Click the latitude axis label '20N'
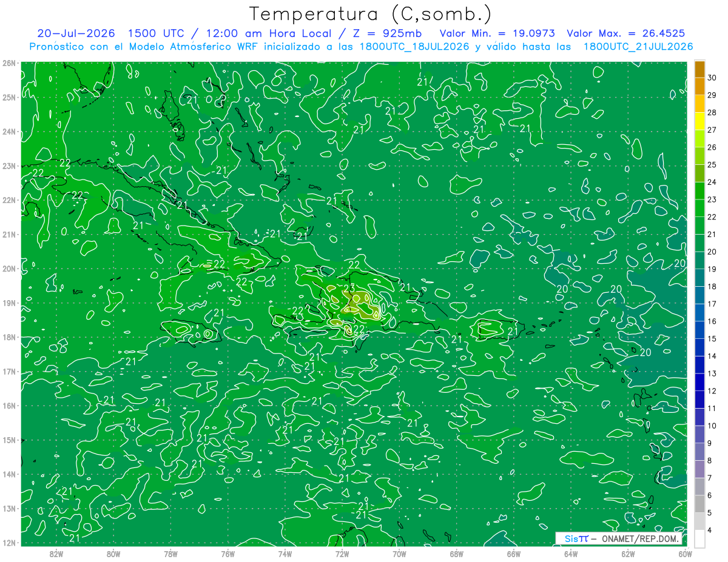 pos(8,269)
